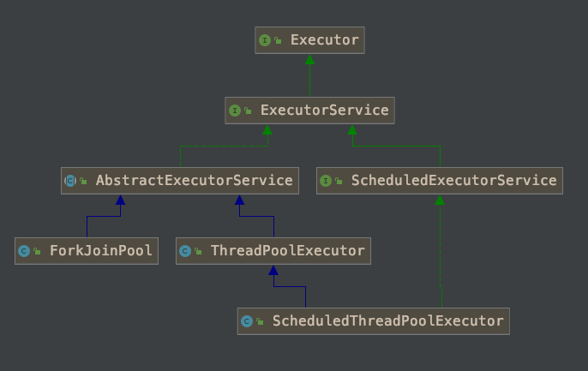This screenshot has height=371, width=588.
Task: Click the lock icon on the AbstractExecutorService node
Action: coord(83,181)
